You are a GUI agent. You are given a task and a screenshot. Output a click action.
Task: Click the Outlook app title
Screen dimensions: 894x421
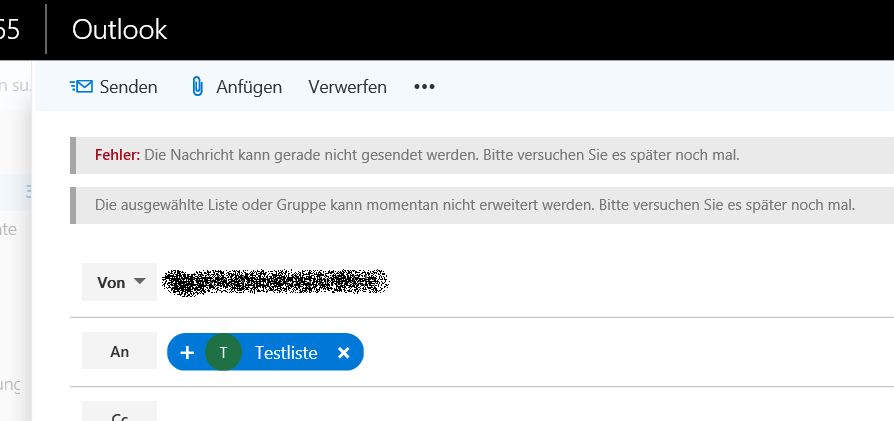click(x=119, y=30)
